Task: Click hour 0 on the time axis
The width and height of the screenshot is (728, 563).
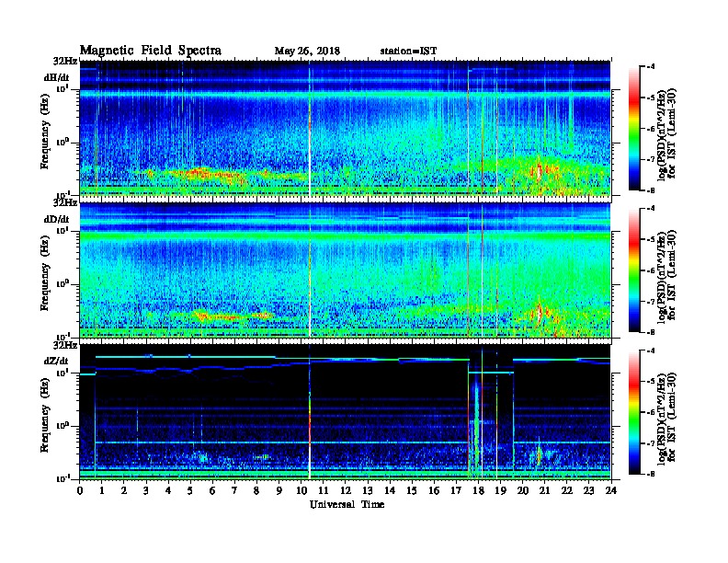Action: [80, 490]
